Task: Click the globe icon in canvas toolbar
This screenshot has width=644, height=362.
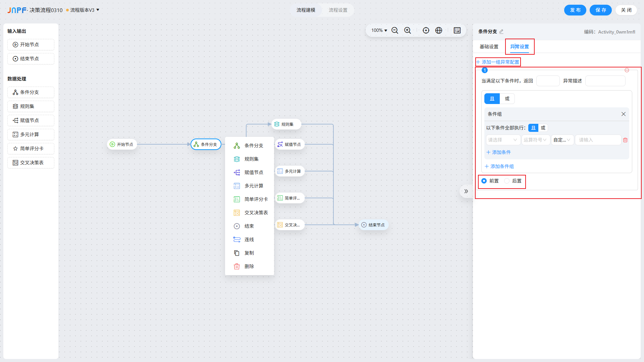Action: coord(439,31)
